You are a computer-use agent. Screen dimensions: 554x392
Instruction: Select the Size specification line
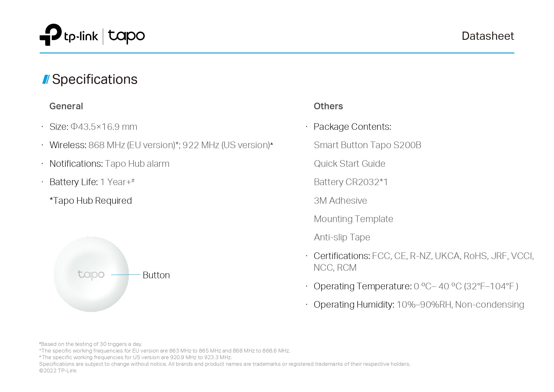point(93,127)
